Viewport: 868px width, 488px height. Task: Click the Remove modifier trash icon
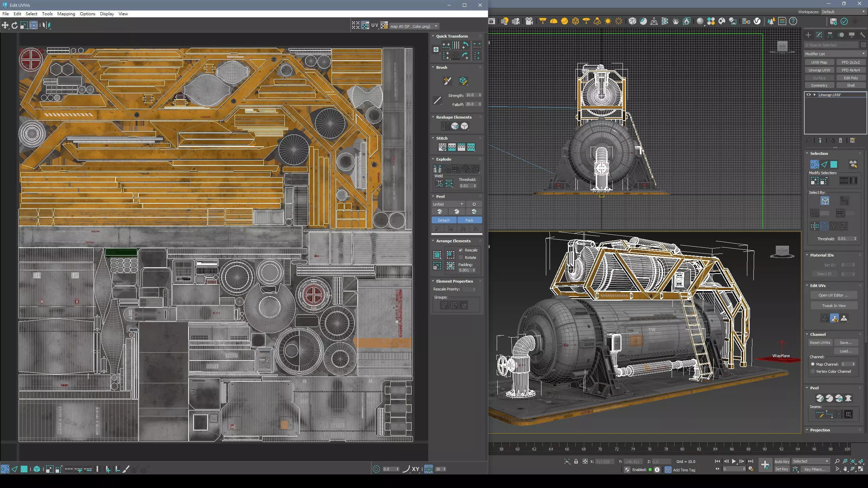click(841, 140)
